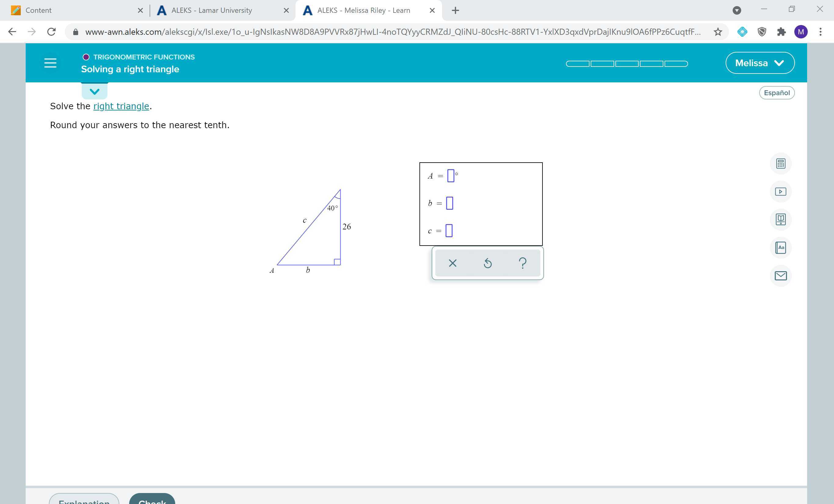The image size is (834, 504).
Task: Collapse the problem header with the chevron
Action: pos(94,91)
